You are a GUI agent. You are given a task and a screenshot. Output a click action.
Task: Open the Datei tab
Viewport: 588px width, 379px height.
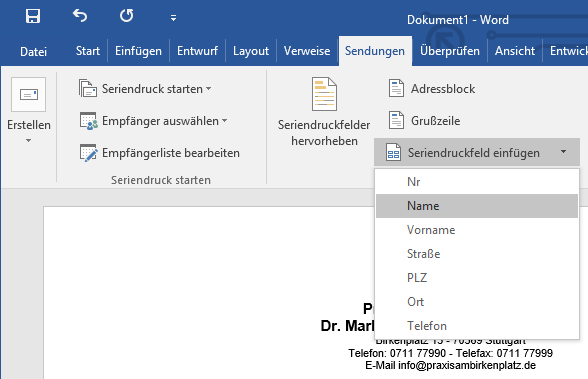(33, 51)
